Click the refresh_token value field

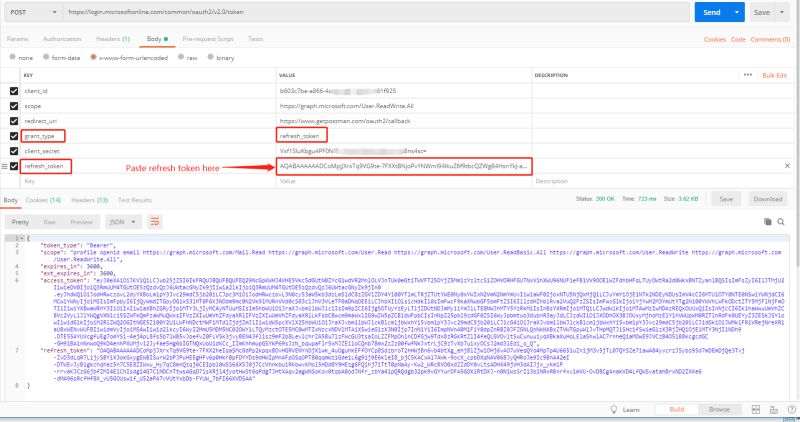[x=404, y=166]
